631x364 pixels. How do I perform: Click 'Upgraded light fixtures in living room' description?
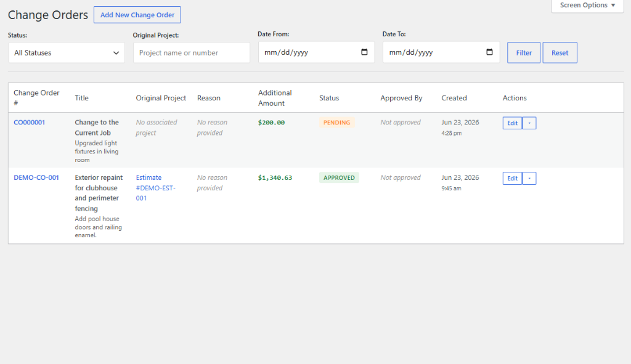coord(97,152)
